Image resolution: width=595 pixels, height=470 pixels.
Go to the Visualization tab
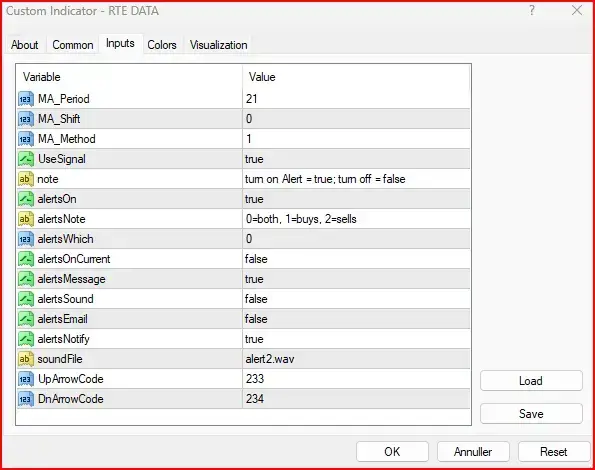click(219, 45)
